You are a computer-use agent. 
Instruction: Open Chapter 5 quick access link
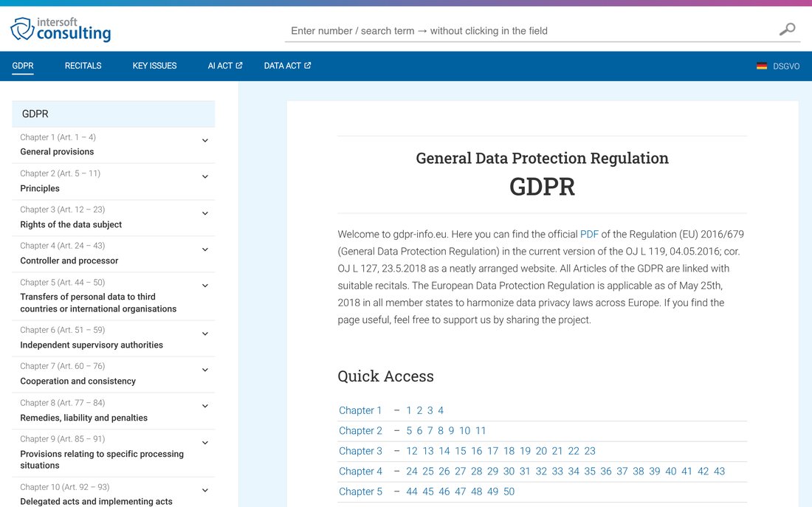tap(360, 491)
